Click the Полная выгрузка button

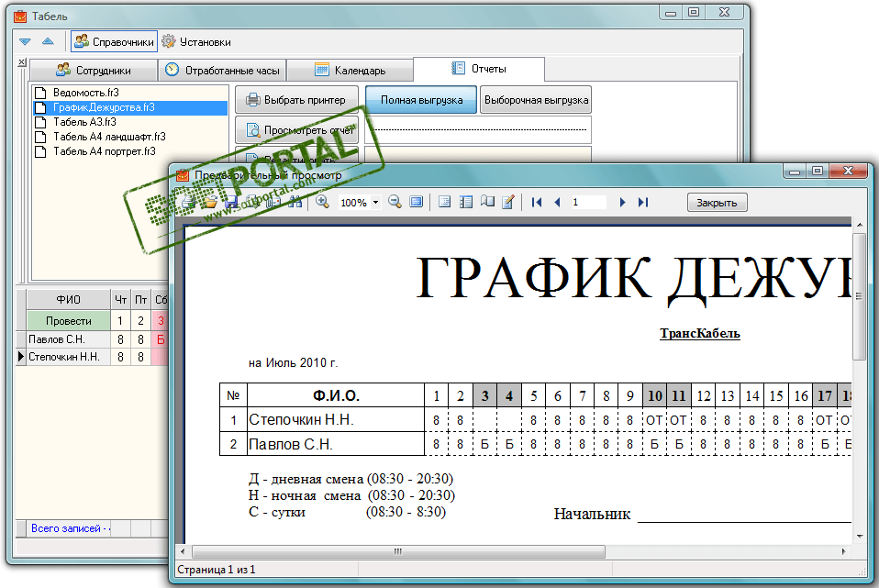click(421, 100)
